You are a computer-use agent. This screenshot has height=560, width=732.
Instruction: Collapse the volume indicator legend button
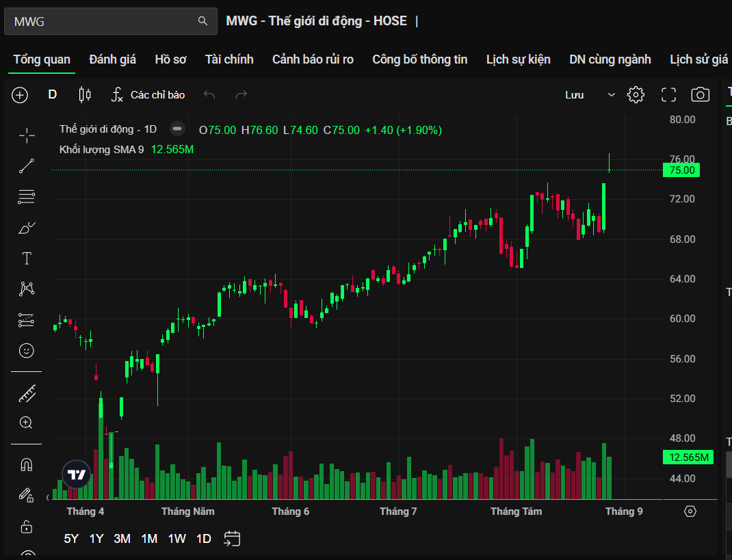[177, 129]
